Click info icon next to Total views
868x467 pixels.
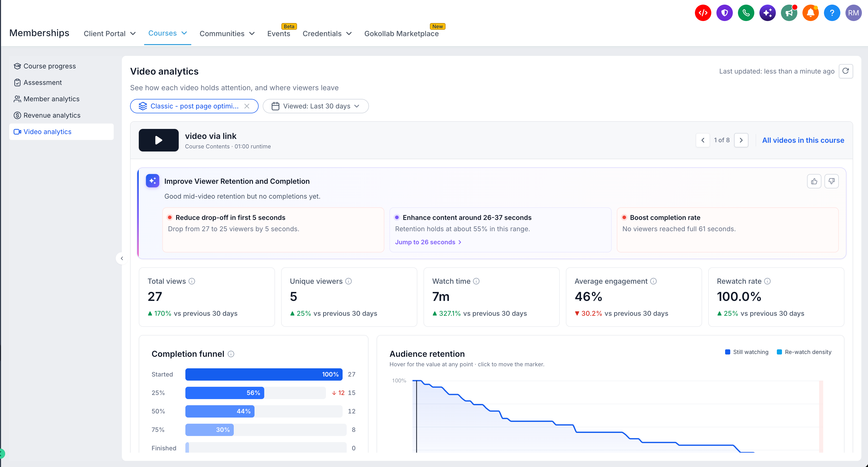click(x=192, y=281)
